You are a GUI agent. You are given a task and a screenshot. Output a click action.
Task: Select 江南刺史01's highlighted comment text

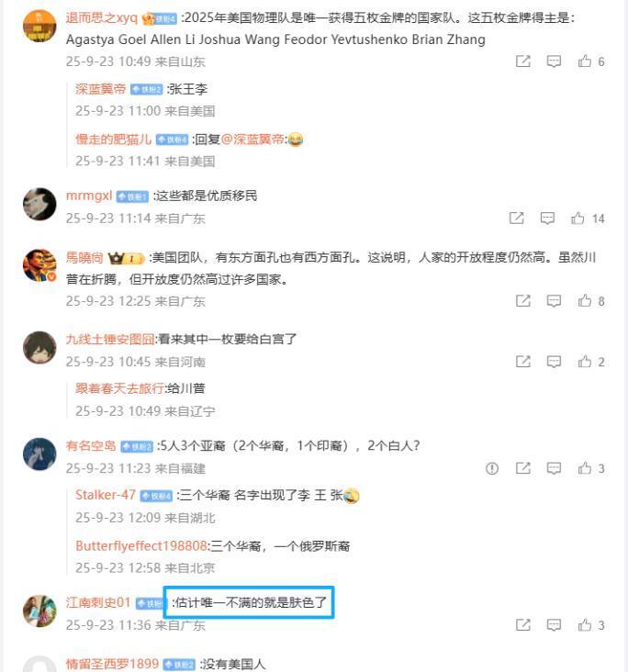[x=249, y=602]
